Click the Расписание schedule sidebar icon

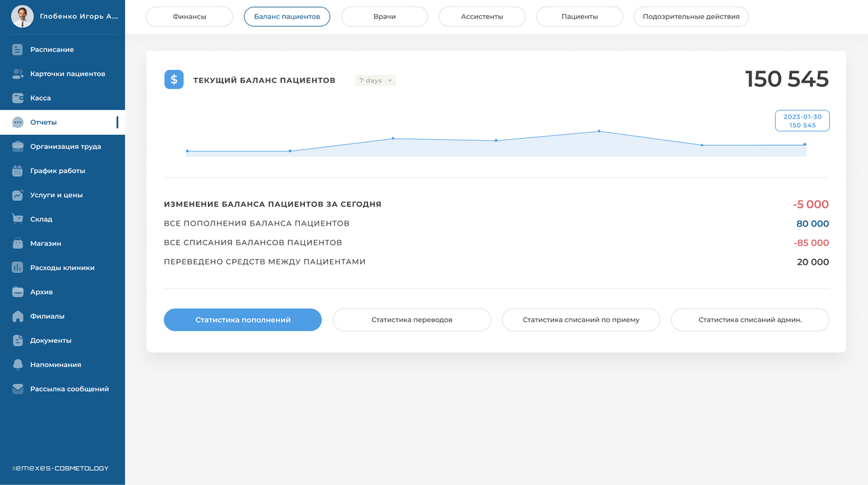(x=17, y=49)
